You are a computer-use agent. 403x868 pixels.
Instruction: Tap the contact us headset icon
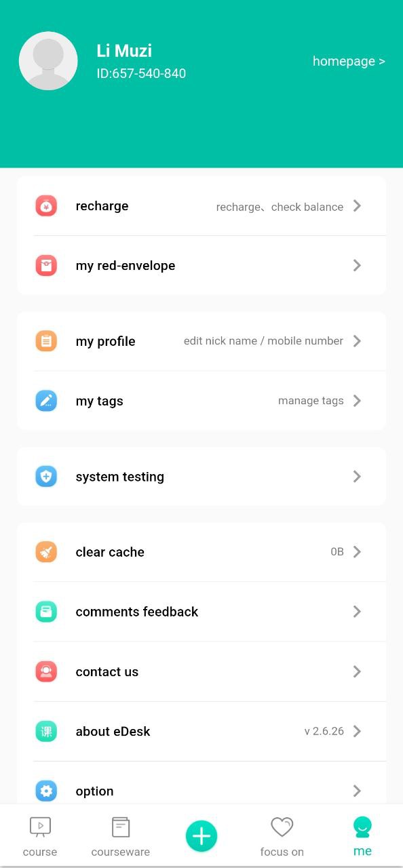46,671
